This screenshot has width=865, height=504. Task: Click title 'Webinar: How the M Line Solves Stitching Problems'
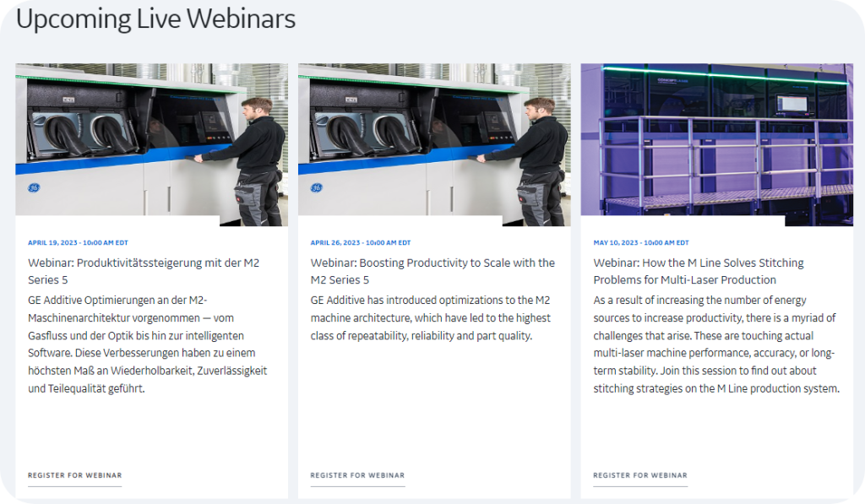pos(699,271)
